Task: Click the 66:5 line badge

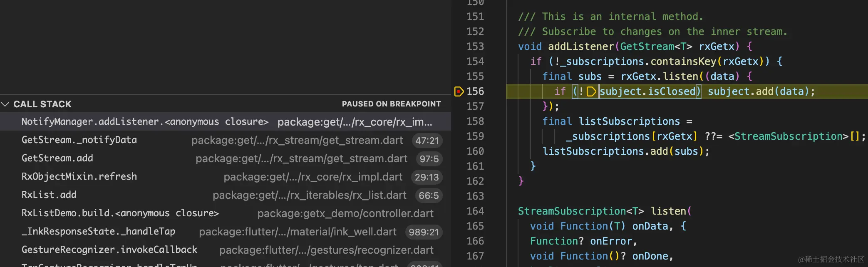Action: coord(429,195)
